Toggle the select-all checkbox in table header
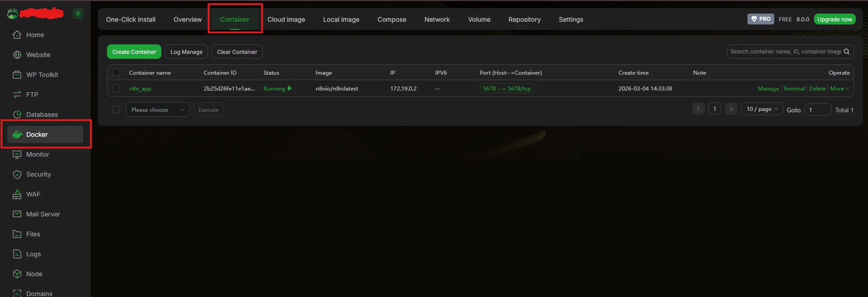The width and height of the screenshot is (868, 297). coord(116,72)
